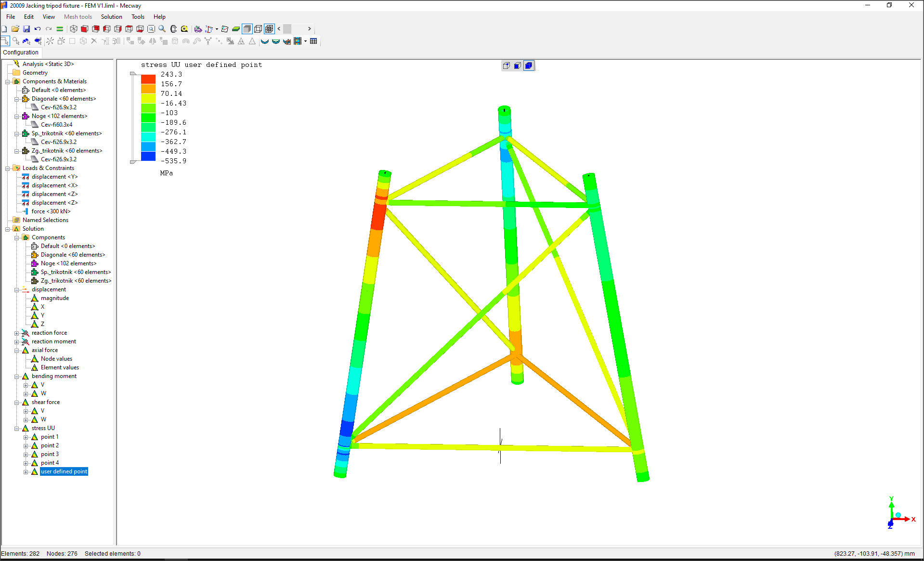The height and width of the screenshot is (561, 924).
Task: Select the Geometry folder item
Action: tap(35, 73)
